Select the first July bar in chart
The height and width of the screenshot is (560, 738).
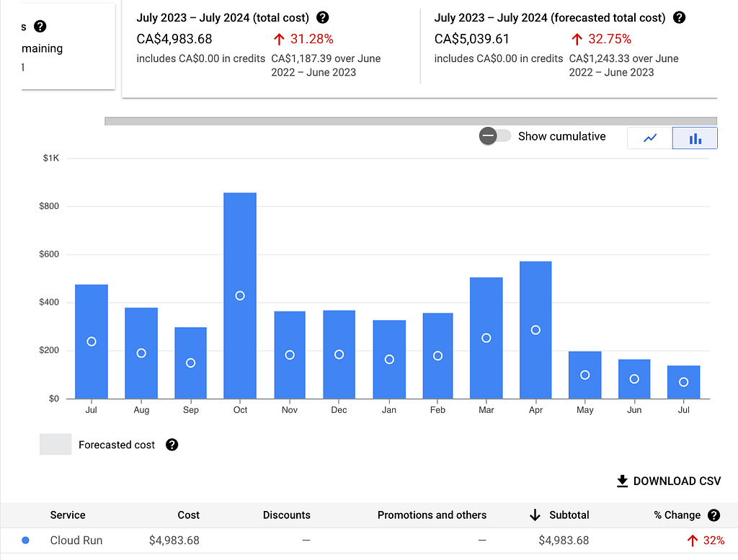pos(92,342)
